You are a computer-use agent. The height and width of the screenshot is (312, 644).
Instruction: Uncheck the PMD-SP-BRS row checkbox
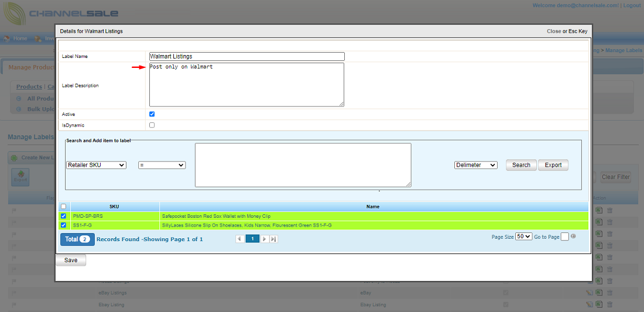point(63,216)
